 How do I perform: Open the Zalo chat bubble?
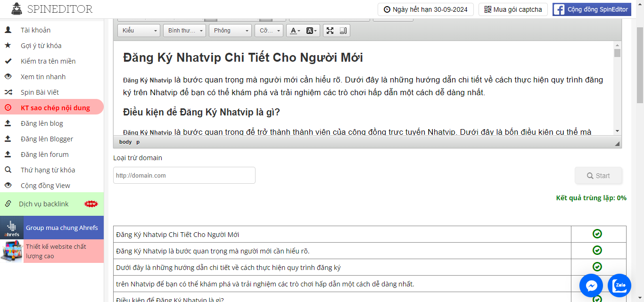(x=619, y=286)
